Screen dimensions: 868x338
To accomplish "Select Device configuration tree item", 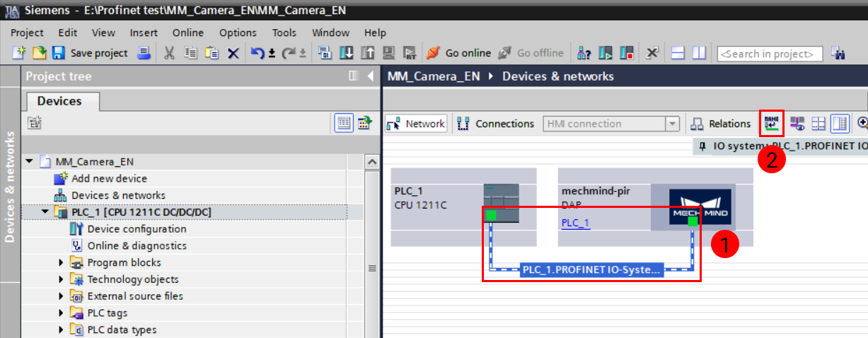I will pyautogui.click(x=137, y=229).
